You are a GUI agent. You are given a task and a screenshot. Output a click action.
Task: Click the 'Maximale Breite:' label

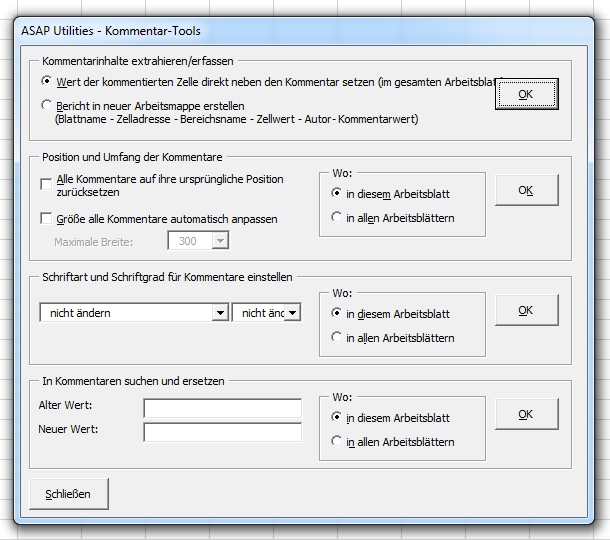point(93,242)
